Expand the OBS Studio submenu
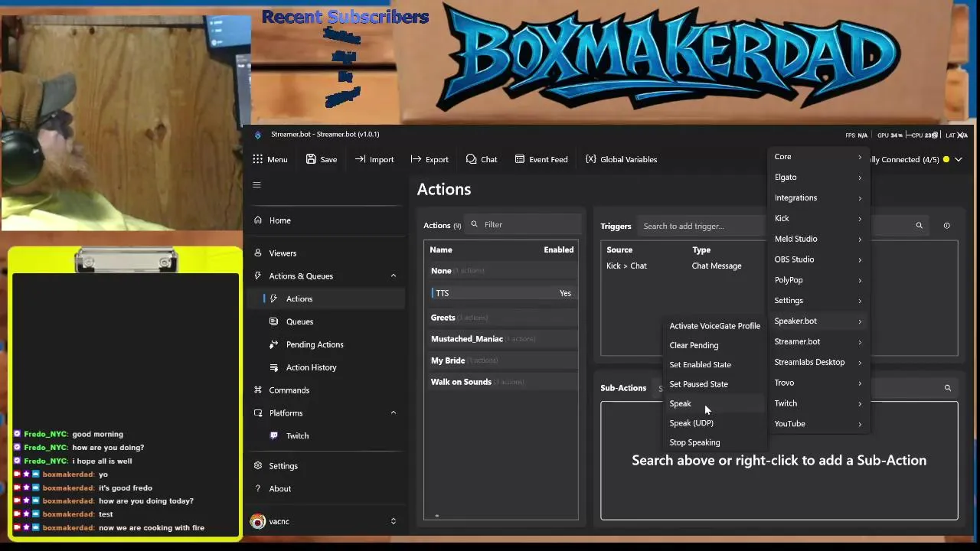 [x=818, y=259]
